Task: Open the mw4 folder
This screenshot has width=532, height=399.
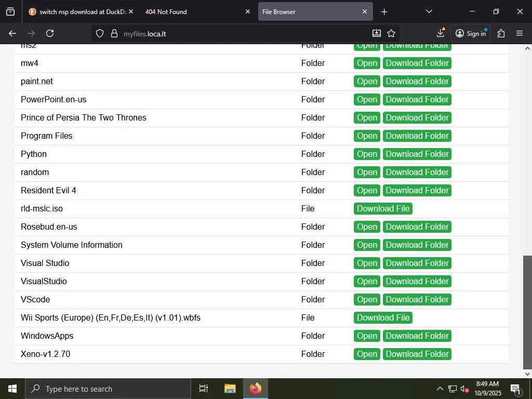Action: click(367, 63)
